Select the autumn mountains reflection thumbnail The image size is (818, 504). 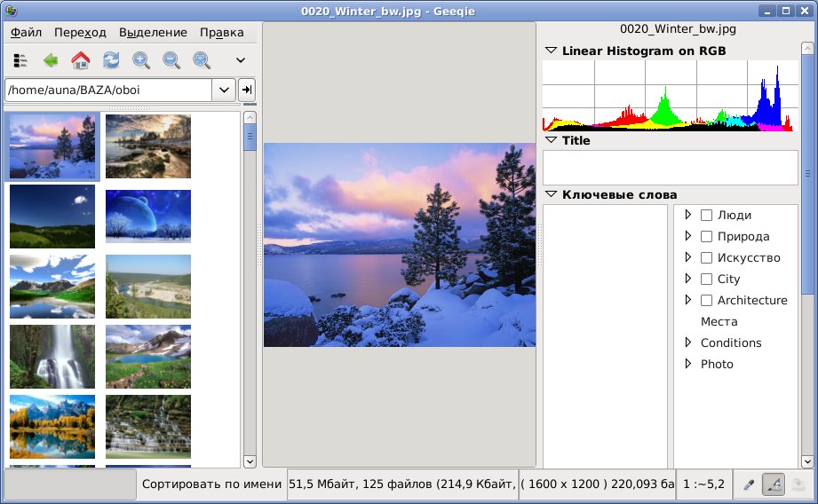pos(52,427)
